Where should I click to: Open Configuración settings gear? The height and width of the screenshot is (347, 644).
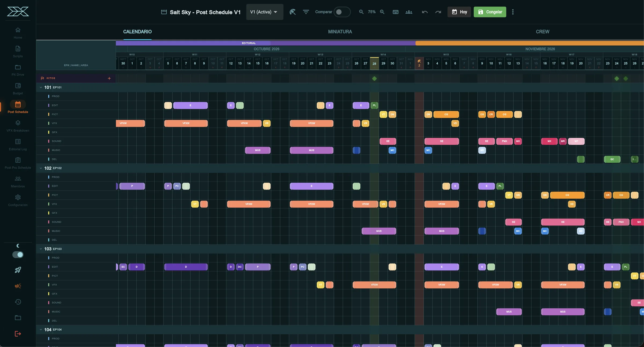tap(18, 197)
